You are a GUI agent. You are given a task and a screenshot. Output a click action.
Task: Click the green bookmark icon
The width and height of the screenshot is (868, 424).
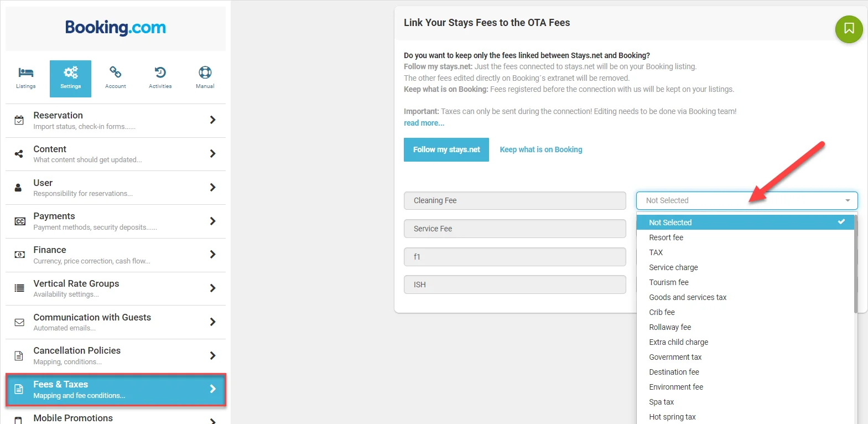[849, 29]
